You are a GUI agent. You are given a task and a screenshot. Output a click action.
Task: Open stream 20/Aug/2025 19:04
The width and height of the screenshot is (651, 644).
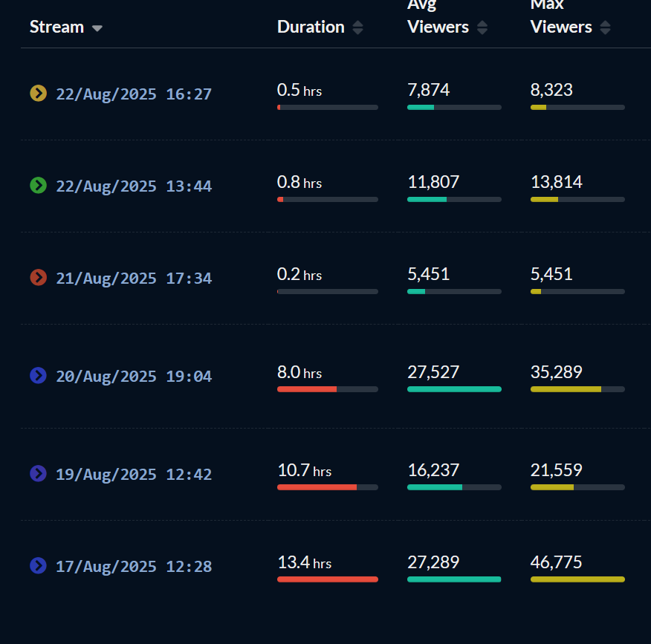click(x=134, y=377)
